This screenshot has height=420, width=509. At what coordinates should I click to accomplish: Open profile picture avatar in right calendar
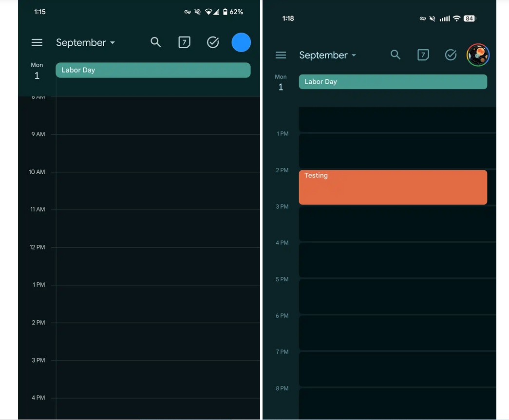click(478, 55)
